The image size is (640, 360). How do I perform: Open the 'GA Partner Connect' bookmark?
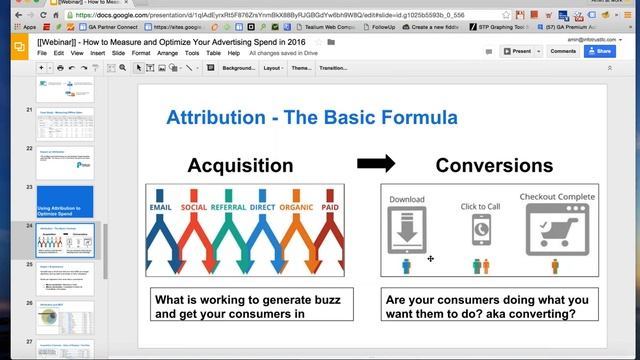click(109, 27)
